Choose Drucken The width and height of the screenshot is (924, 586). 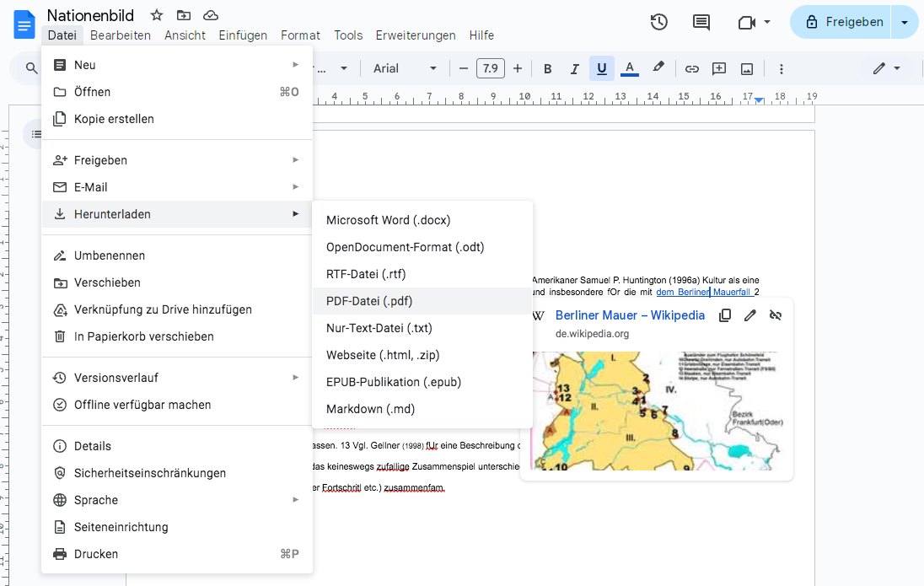(177, 554)
